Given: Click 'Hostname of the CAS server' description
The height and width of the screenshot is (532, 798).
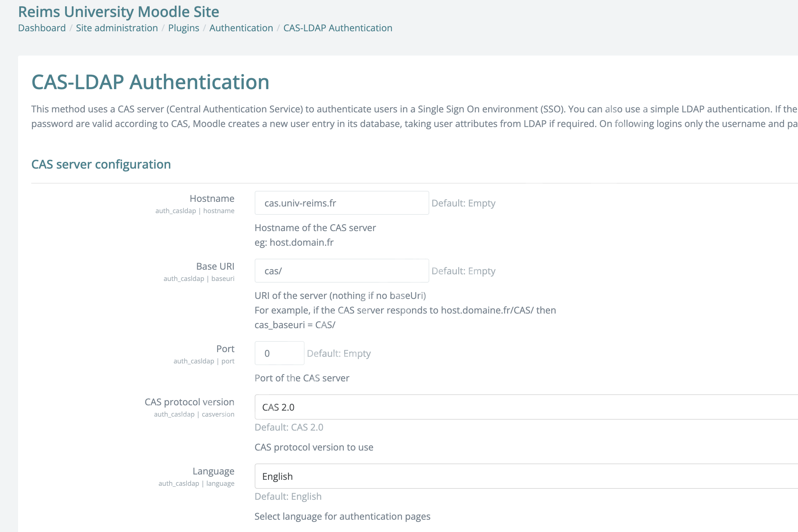Looking at the screenshot, I should [315, 228].
